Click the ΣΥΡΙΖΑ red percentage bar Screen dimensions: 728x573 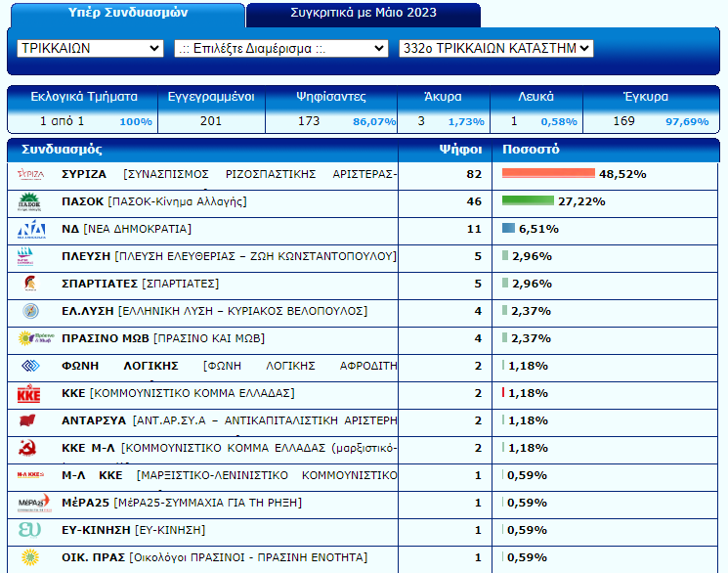tap(548, 173)
